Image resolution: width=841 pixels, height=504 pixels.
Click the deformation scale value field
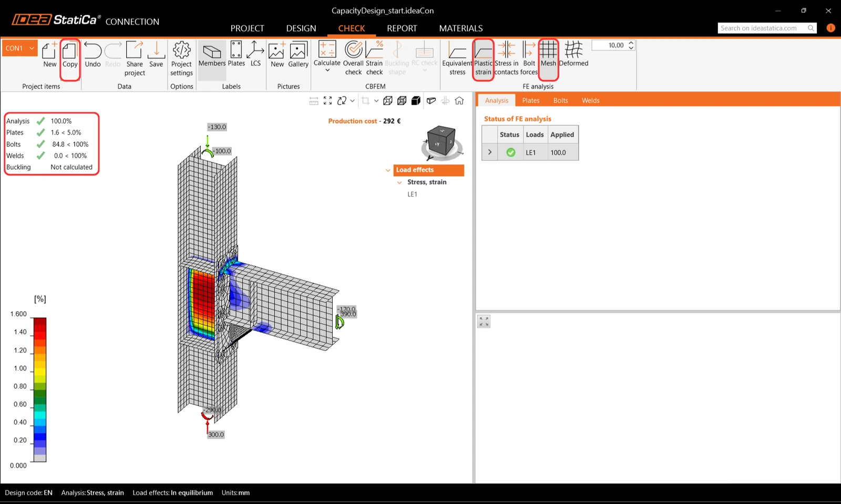point(610,46)
